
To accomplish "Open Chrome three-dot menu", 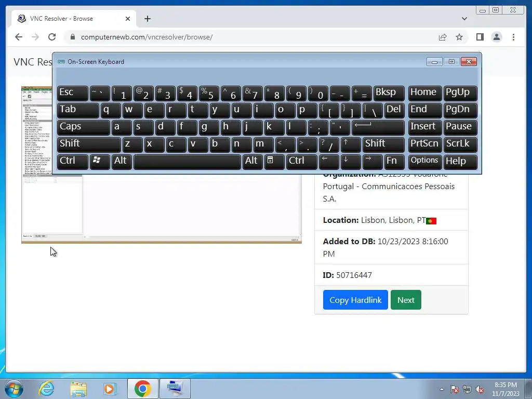I will 513,37.
